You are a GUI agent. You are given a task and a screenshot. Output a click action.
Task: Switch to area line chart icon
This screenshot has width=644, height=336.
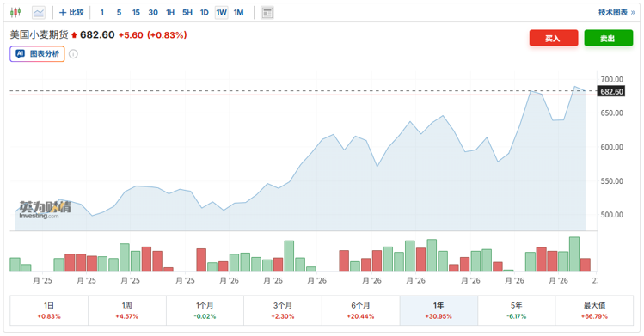click(x=39, y=13)
